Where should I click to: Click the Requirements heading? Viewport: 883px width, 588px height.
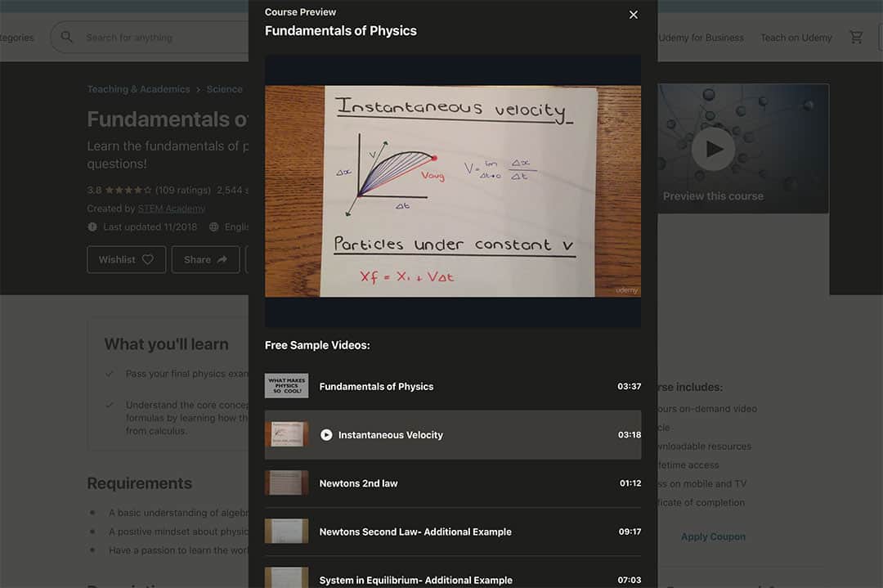point(139,483)
